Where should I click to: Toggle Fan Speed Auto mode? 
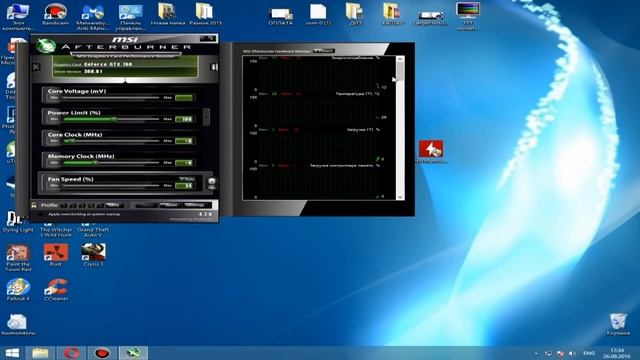tap(187, 179)
